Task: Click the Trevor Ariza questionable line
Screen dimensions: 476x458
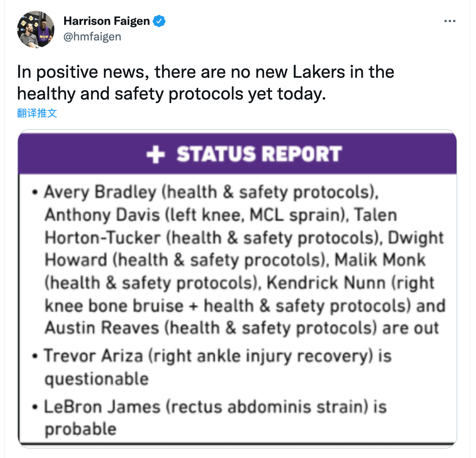Action: click(218, 367)
